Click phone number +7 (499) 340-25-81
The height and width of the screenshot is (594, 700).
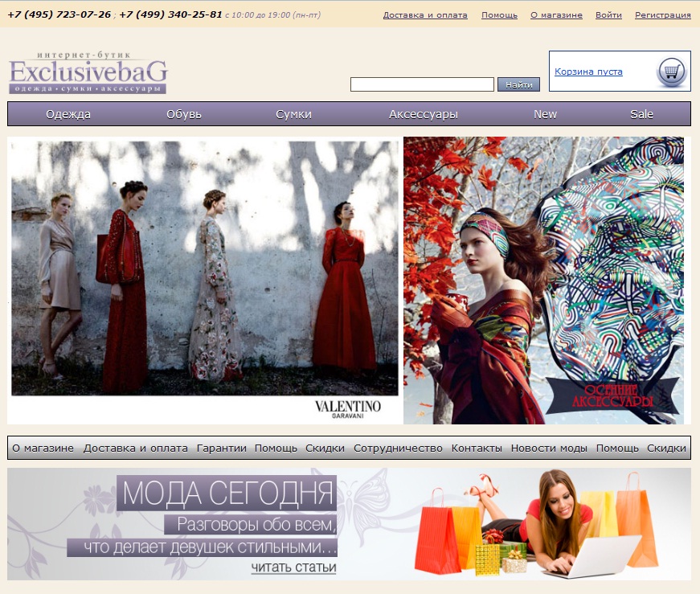pyautogui.click(x=170, y=14)
